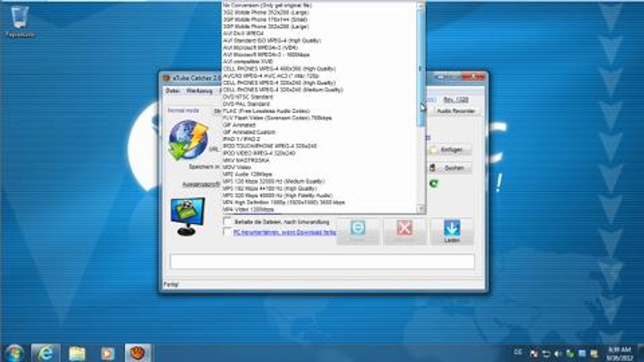Viewport: 644px width, 362px height.
Task: Click the blue circular pause button
Action: pyautogui.click(x=358, y=231)
